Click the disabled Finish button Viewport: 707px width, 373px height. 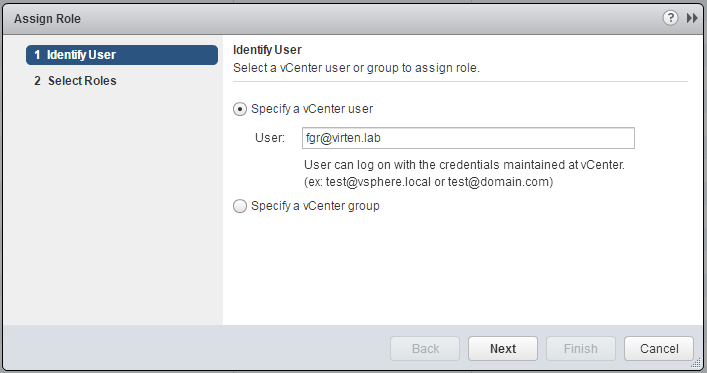coord(581,349)
